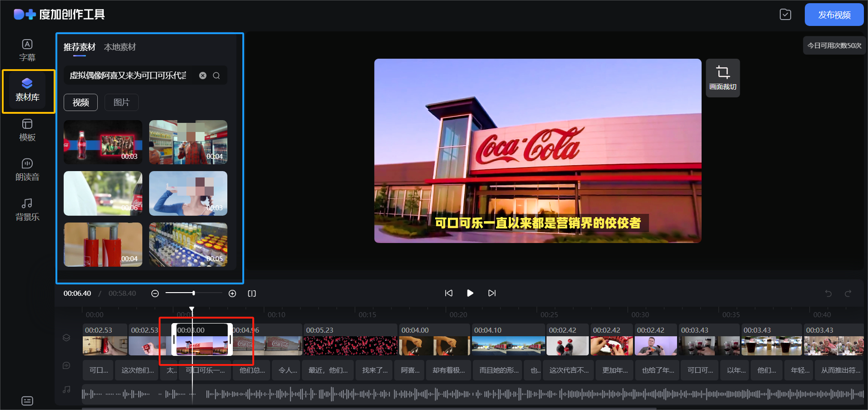Pick the woman drinking clip 00:03

[188, 193]
